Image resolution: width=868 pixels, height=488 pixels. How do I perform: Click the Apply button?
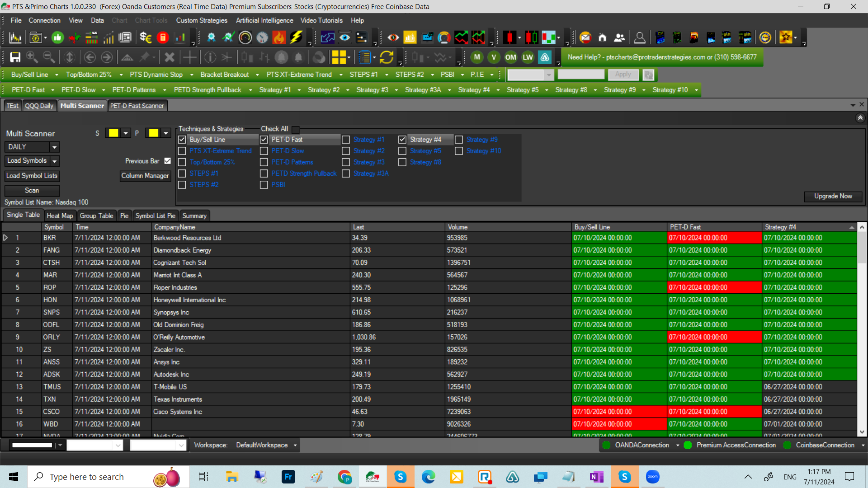point(623,75)
